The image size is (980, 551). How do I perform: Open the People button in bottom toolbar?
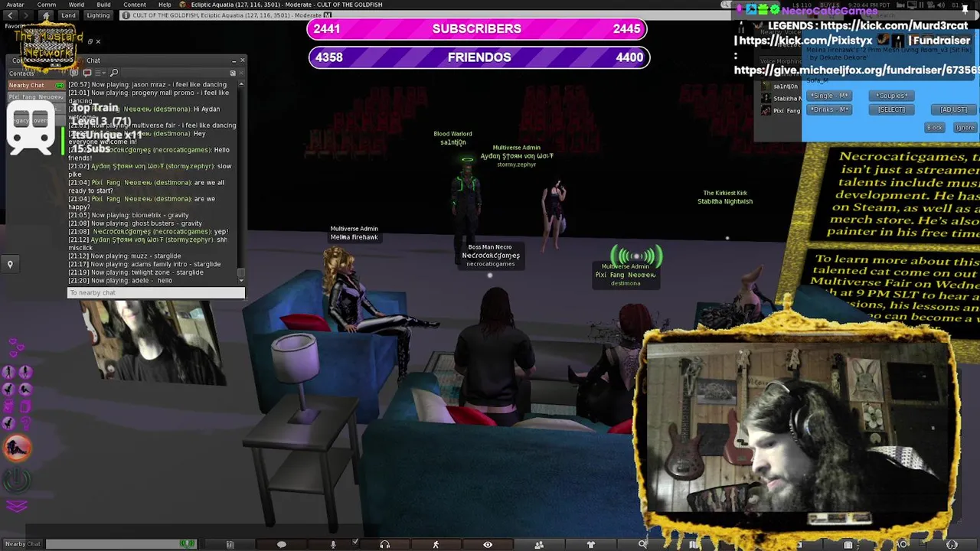coord(539,544)
